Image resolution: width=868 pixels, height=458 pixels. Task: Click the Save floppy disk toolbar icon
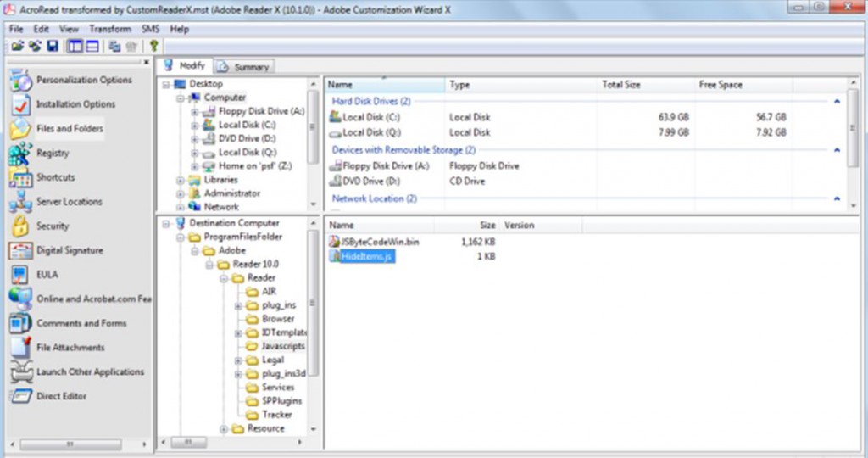click(x=53, y=46)
